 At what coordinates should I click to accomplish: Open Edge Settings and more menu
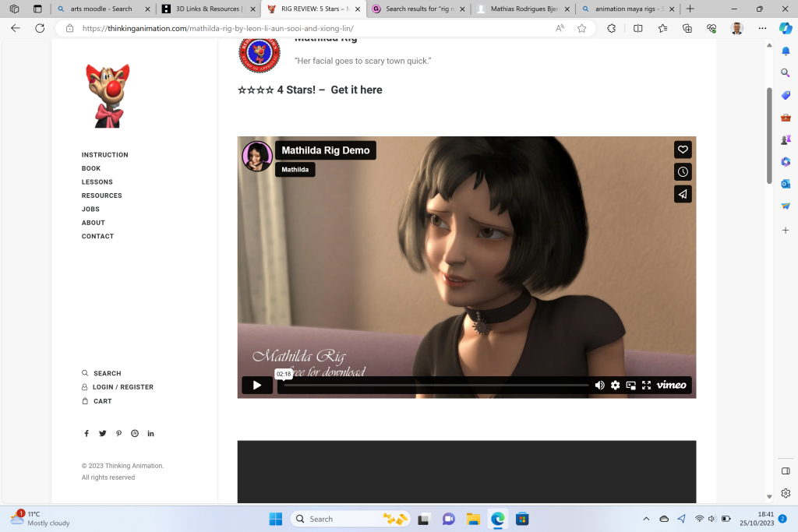762,29
